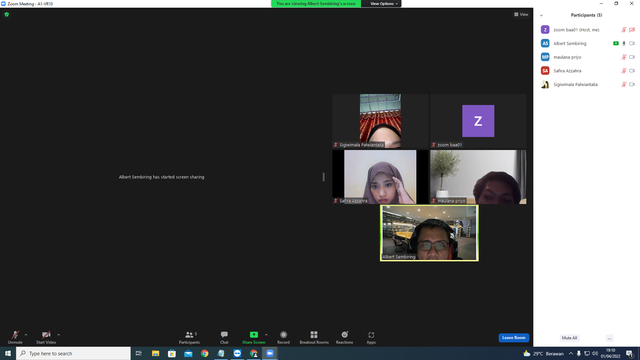Click the Participants (5) panel title
640x360 pixels.
tap(586, 15)
